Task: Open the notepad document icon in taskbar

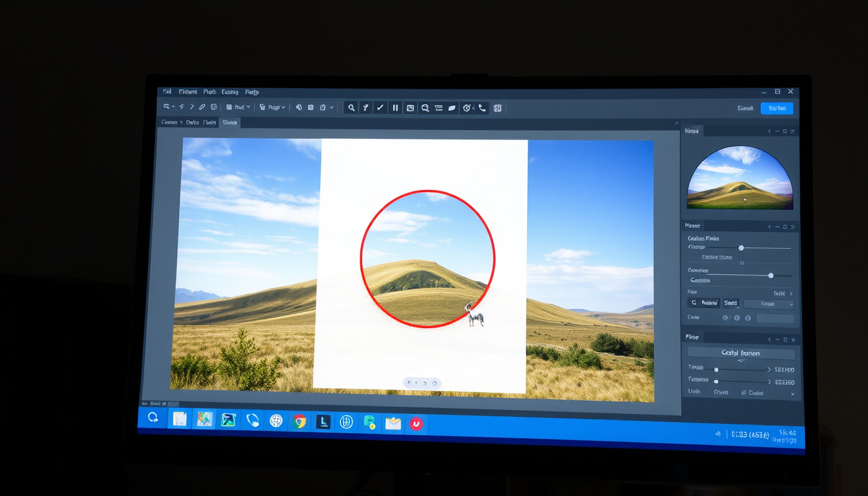Action: [x=180, y=418]
